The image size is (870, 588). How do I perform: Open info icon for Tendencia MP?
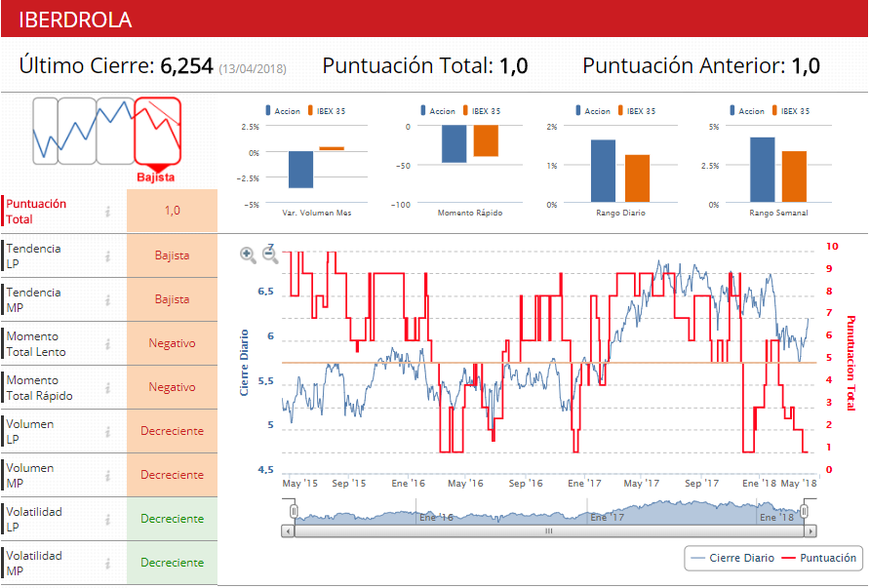[x=108, y=300]
